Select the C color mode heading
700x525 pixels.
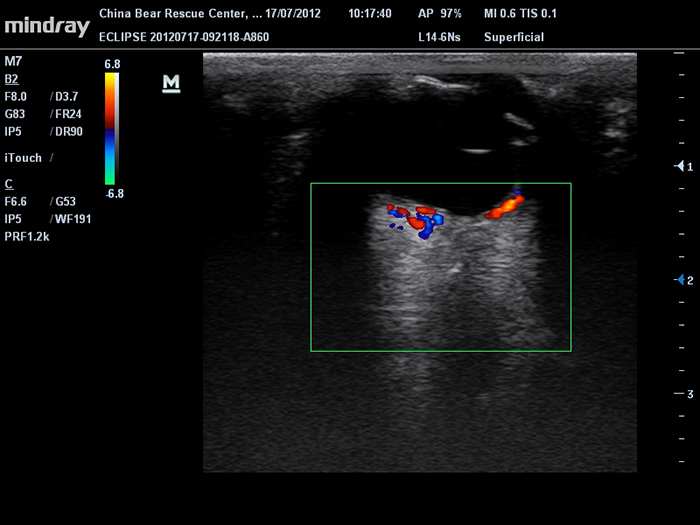(9, 184)
